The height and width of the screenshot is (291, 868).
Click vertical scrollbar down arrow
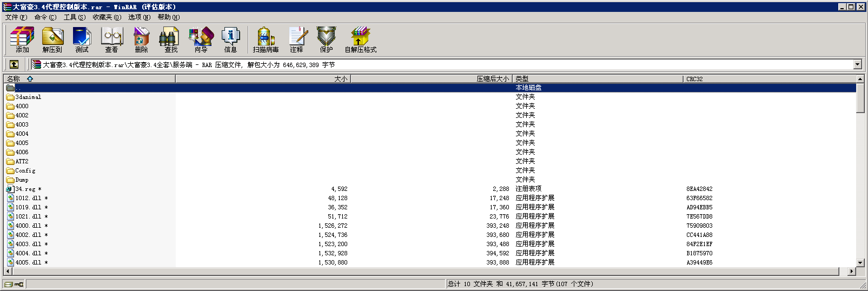(x=860, y=262)
